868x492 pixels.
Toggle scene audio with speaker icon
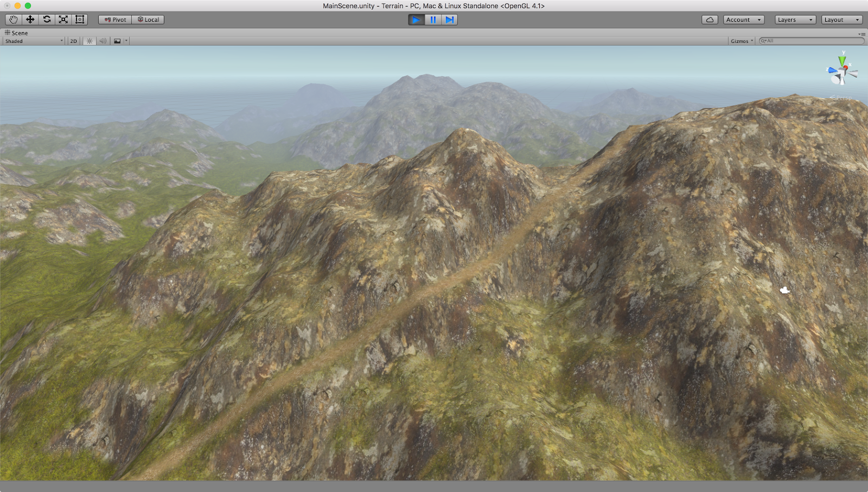tap(103, 41)
